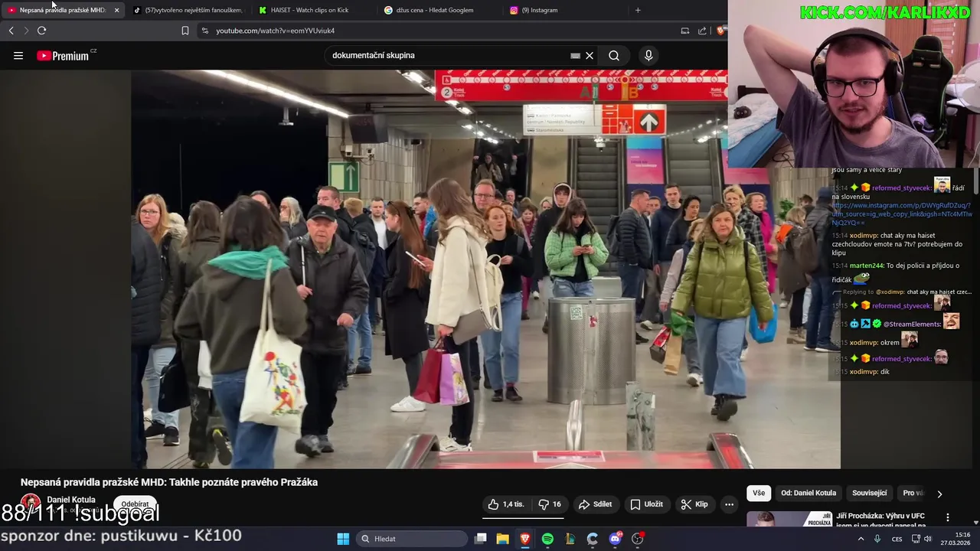Open League of Legends taskbar icon

tap(570, 539)
